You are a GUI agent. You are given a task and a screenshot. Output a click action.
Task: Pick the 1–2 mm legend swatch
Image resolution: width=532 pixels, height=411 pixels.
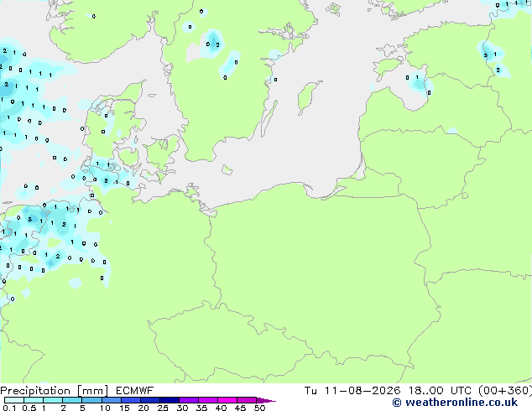[x=53, y=400]
